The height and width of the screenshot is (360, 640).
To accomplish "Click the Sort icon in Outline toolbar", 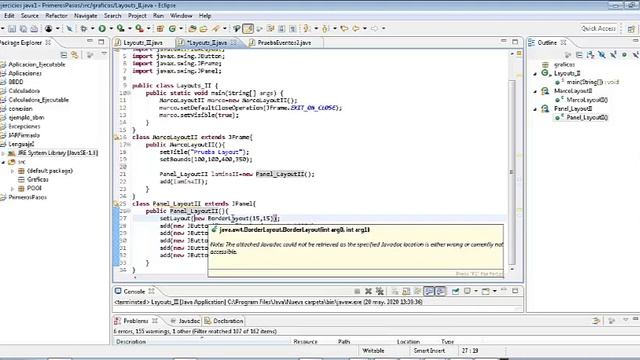I will (590, 55).
